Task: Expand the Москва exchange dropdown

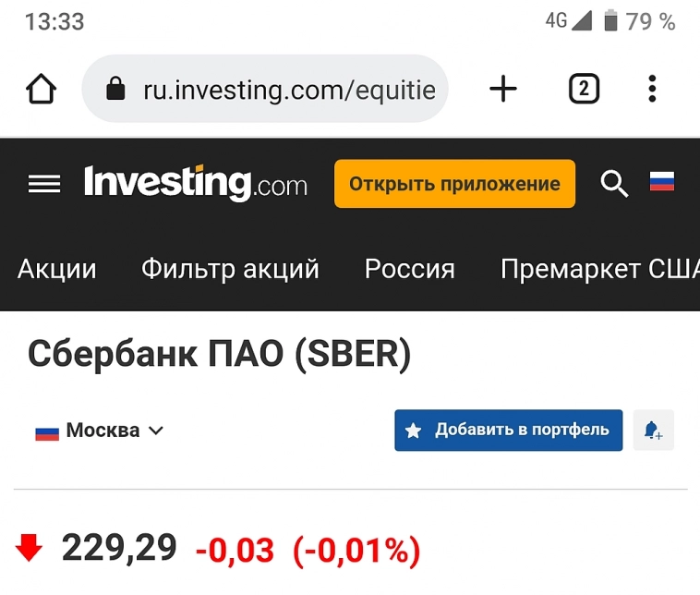Action: click(100, 431)
